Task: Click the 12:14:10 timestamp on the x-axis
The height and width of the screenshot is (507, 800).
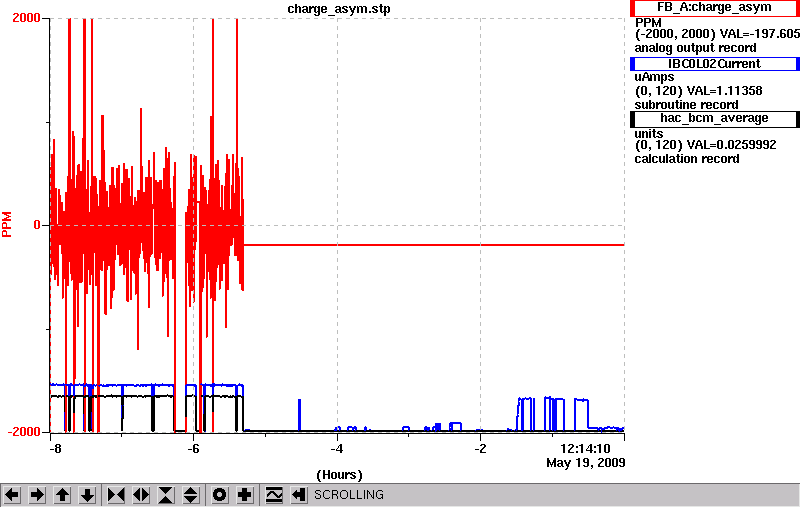Action: [585, 449]
